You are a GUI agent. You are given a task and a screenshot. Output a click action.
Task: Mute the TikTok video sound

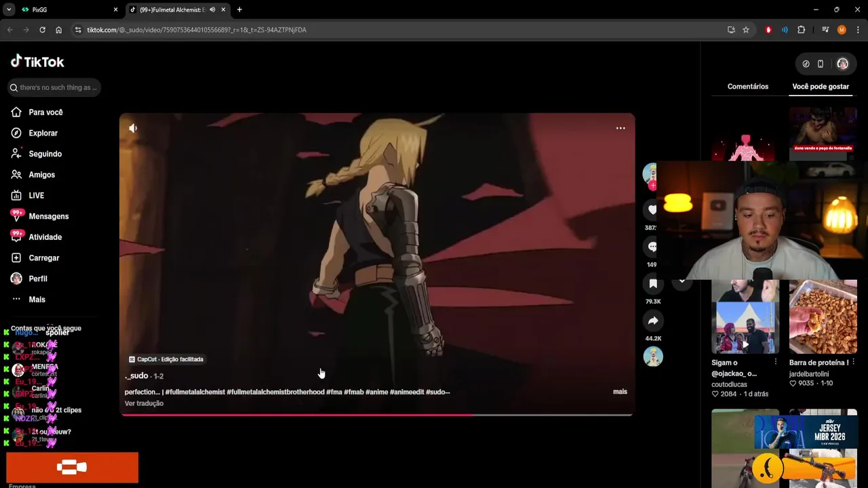click(x=133, y=128)
